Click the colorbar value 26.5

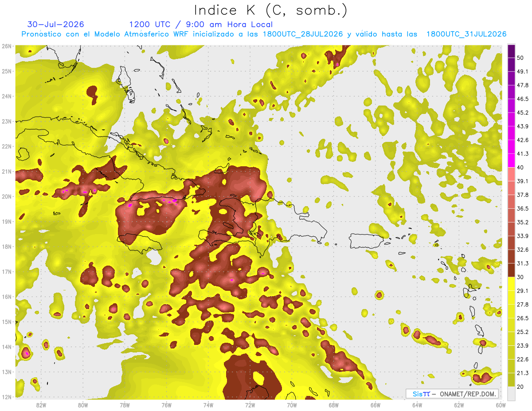(523, 318)
